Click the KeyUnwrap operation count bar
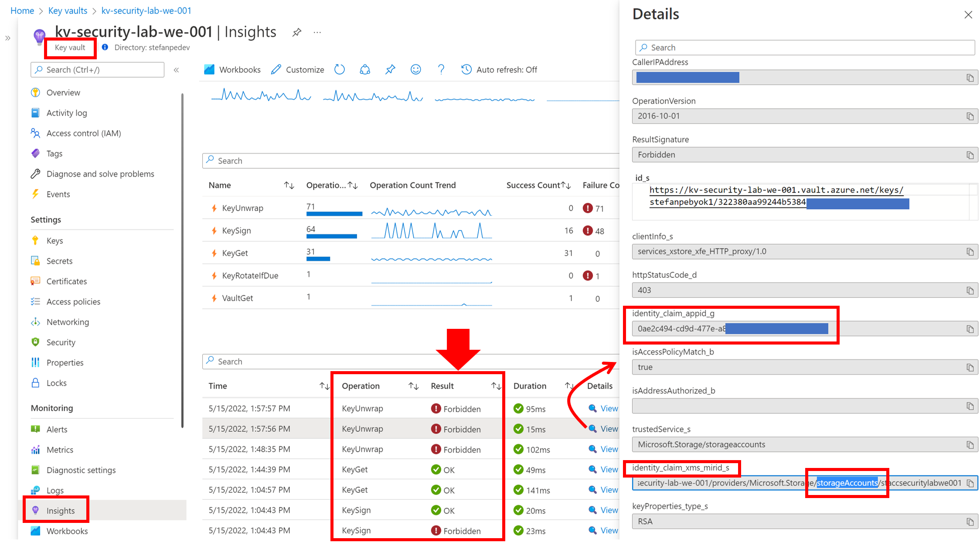 [x=334, y=214]
